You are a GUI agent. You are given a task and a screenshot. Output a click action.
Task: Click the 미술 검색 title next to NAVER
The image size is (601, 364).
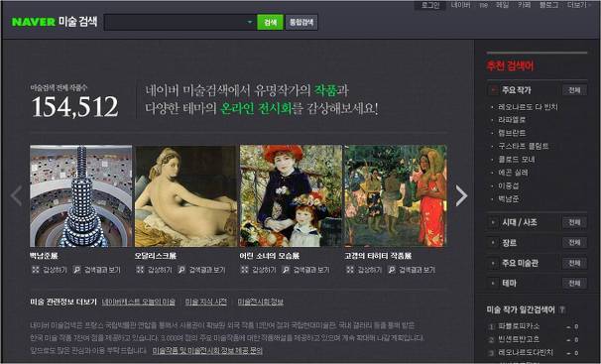click(x=78, y=22)
